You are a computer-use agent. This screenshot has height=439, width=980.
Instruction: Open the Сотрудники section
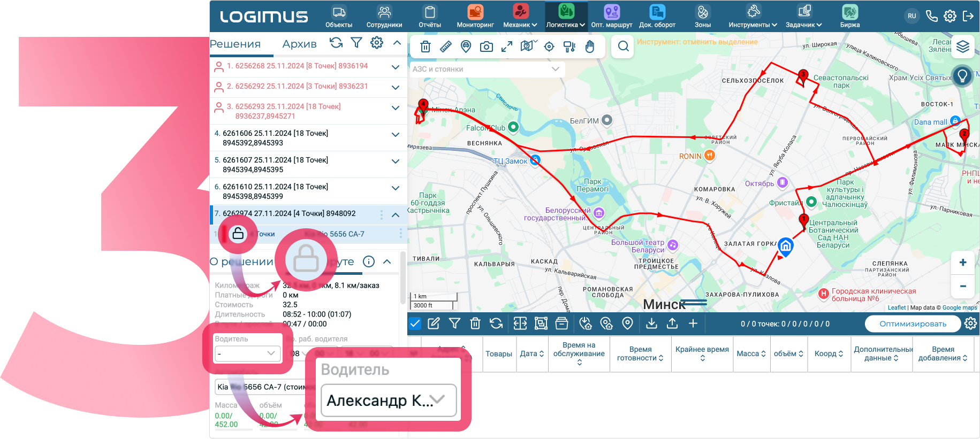point(384,17)
